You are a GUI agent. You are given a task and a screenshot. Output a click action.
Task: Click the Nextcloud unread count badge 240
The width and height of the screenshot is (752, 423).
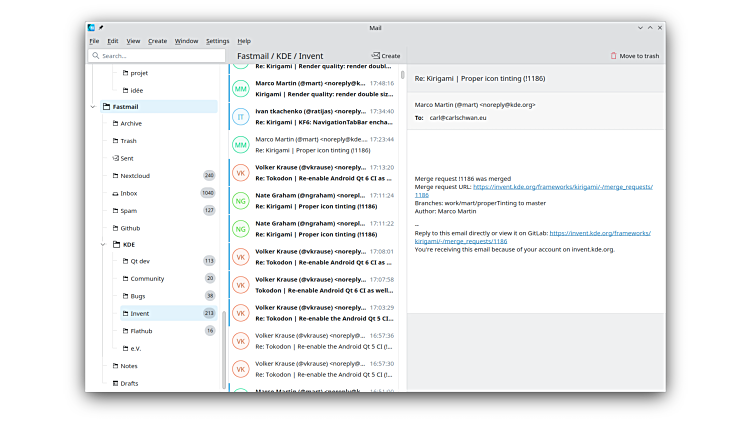209,175
